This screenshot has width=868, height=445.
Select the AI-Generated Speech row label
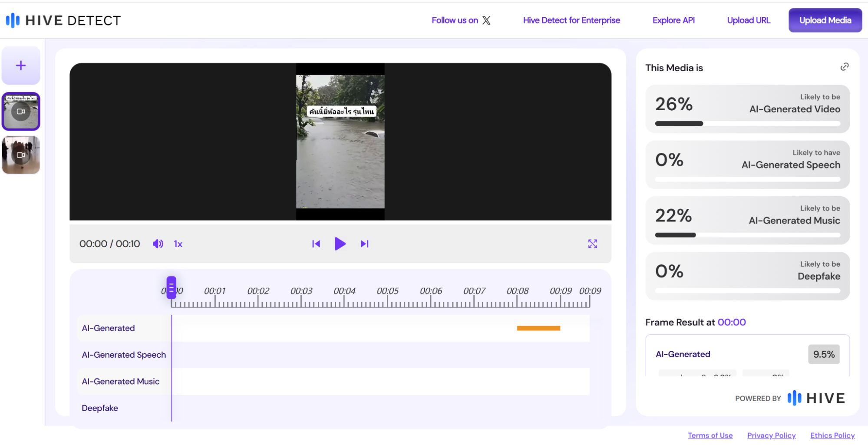tap(124, 355)
